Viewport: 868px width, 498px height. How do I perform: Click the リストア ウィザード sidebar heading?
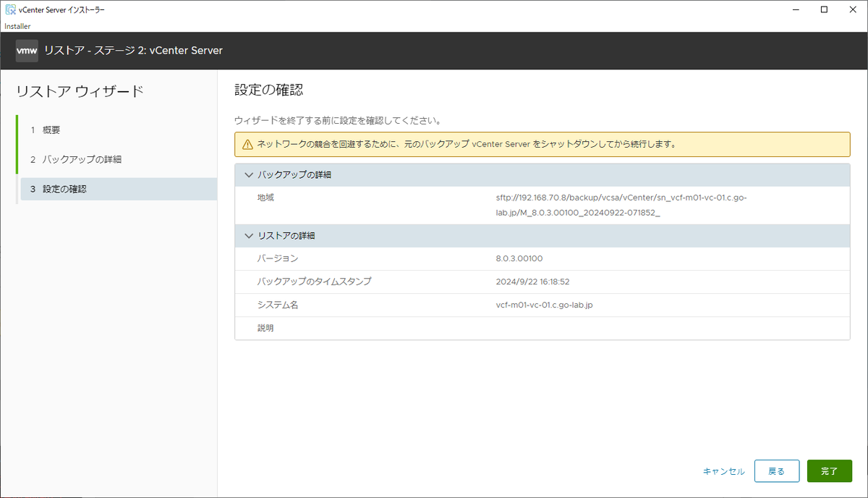click(x=80, y=91)
